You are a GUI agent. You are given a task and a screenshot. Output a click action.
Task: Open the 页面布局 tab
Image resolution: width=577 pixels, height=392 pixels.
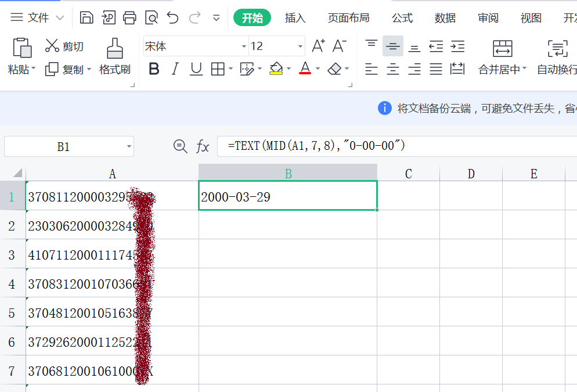(x=348, y=17)
